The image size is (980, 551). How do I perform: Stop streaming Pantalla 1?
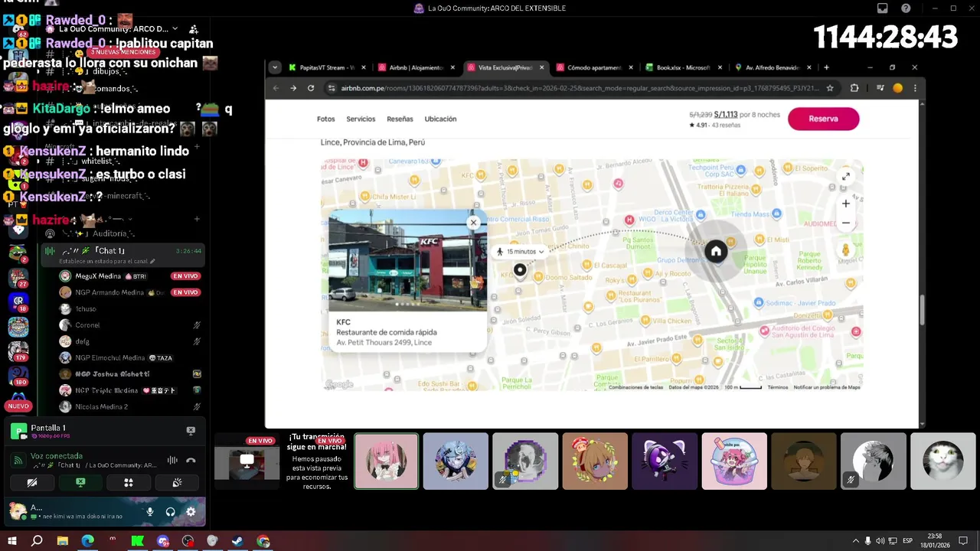click(191, 431)
